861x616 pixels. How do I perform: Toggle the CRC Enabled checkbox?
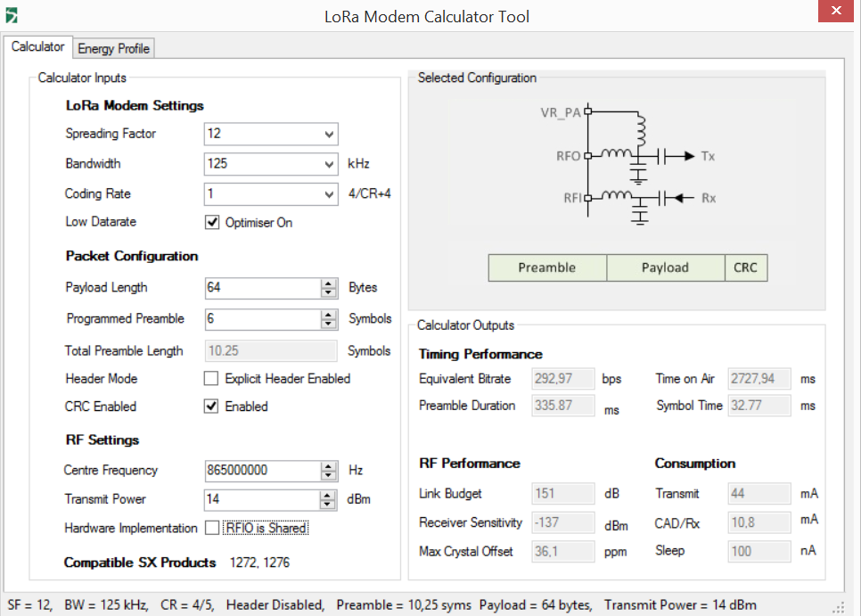pyautogui.click(x=211, y=407)
